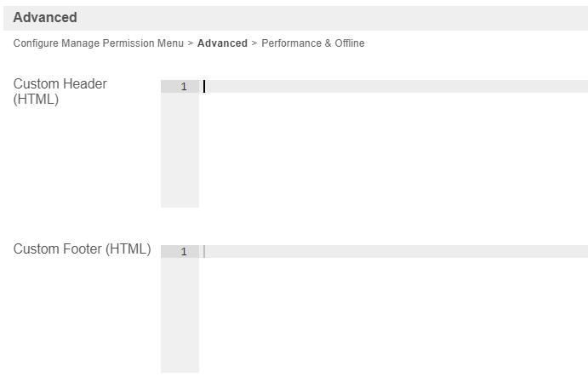Viewport: 588px width, 377px height.
Task: Click the right end of Custom Footer's first line
Action: pyautogui.click(x=579, y=252)
